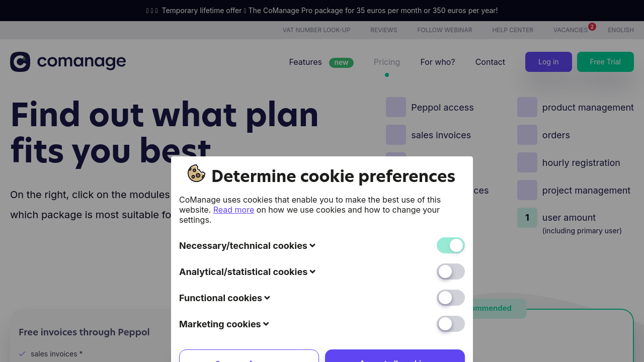Viewport: 644px width, 362px height.
Task: Click the Vacancies notification badge
Action: (x=592, y=27)
